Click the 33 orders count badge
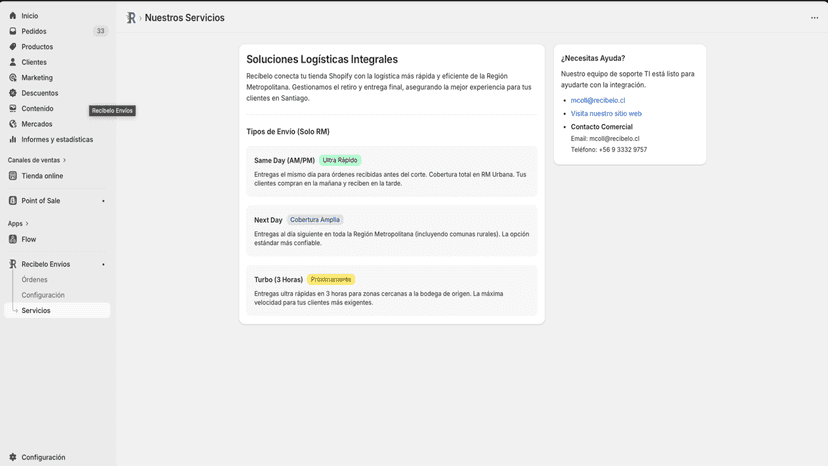This screenshot has height=466, width=828. (x=100, y=31)
